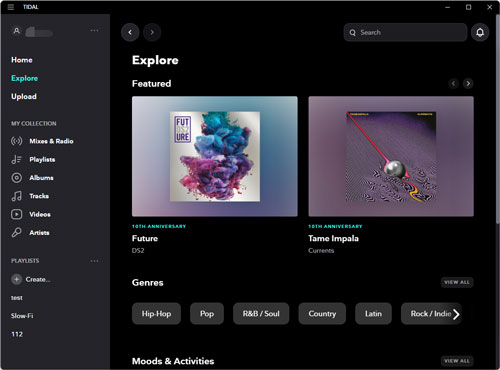The width and height of the screenshot is (500, 370).
Task: Click the 'Tame Impala' artist title
Action: [333, 238]
